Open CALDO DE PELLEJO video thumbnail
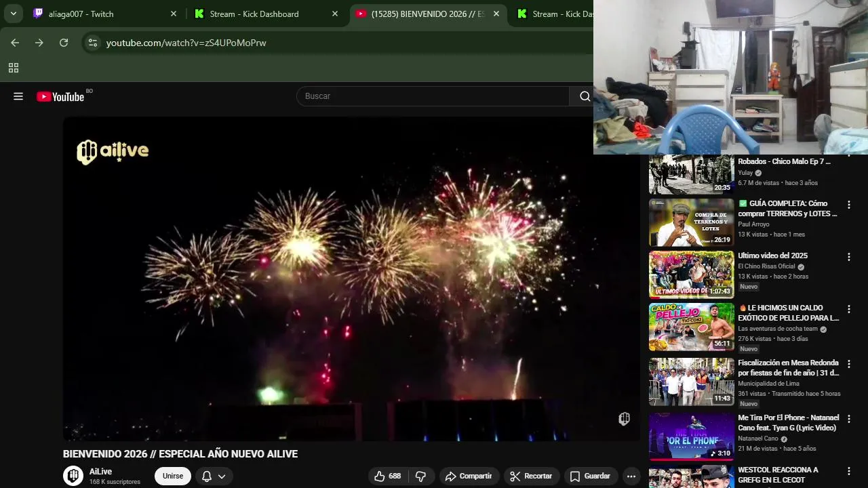 pyautogui.click(x=691, y=327)
